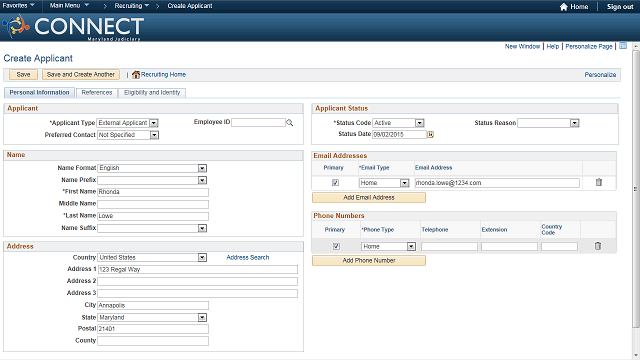Click the Recruiting Home house icon
The height and width of the screenshot is (360, 640).
point(136,75)
